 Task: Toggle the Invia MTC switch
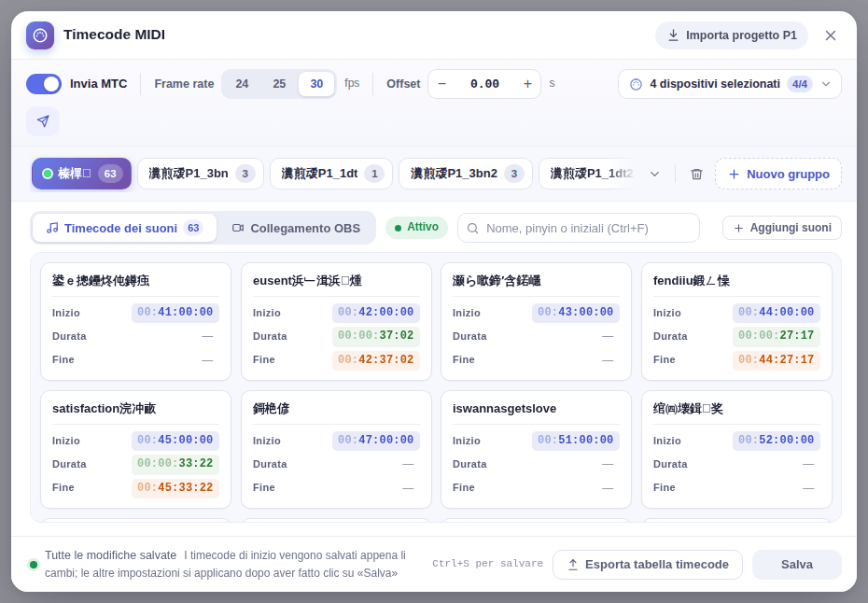[44, 84]
